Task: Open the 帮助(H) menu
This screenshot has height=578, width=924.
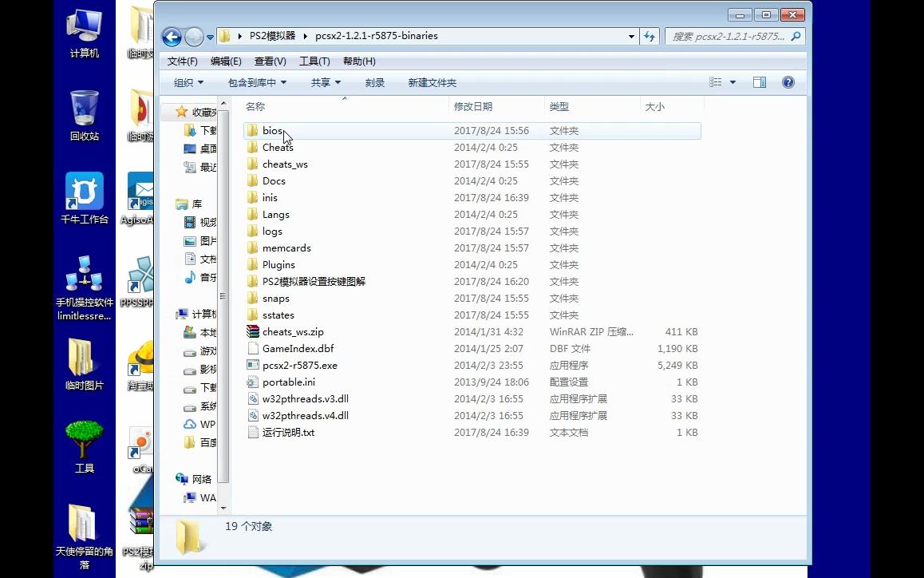Action: pyautogui.click(x=359, y=61)
